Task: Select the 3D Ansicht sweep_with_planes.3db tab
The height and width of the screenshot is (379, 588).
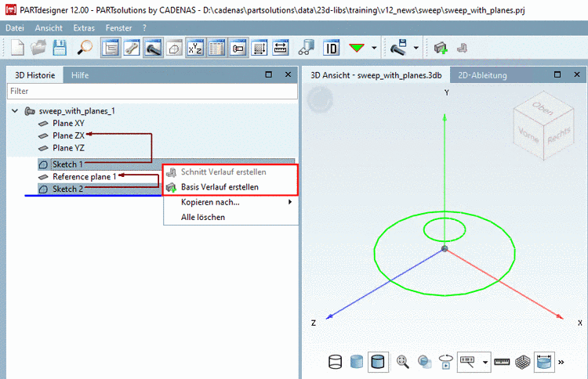Action: tap(376, 75)
